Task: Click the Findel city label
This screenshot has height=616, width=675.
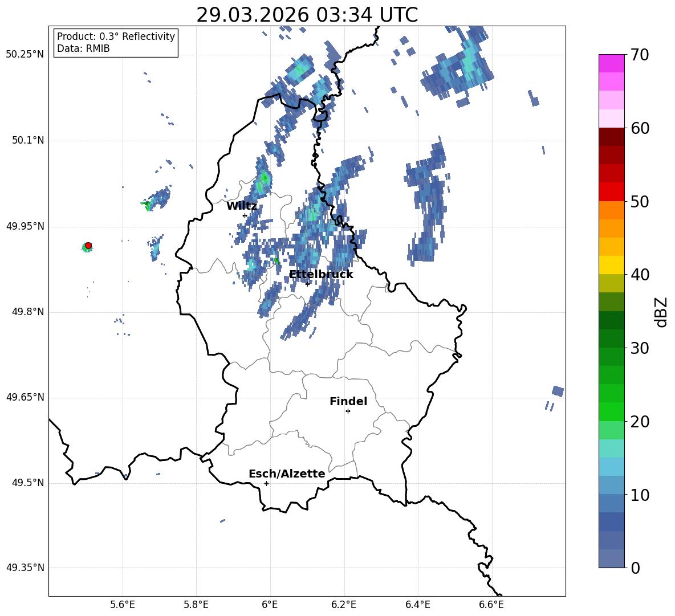Action: click(348, 401)
